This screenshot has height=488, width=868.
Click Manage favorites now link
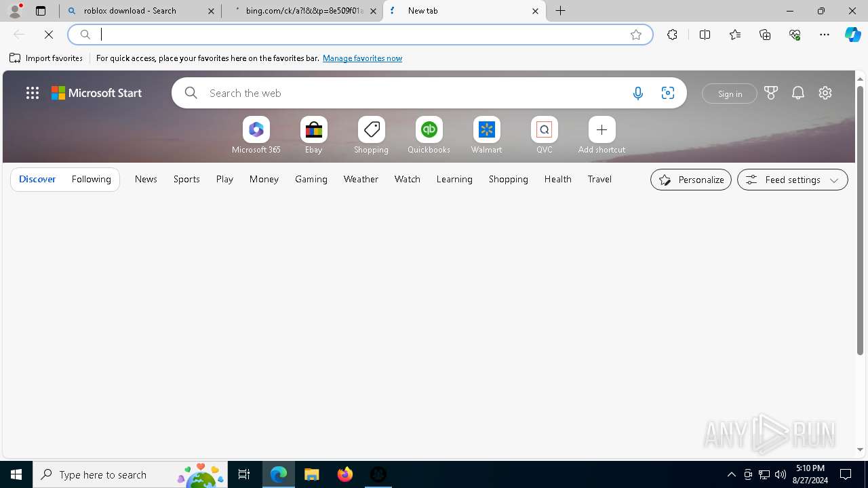(362, 58)
